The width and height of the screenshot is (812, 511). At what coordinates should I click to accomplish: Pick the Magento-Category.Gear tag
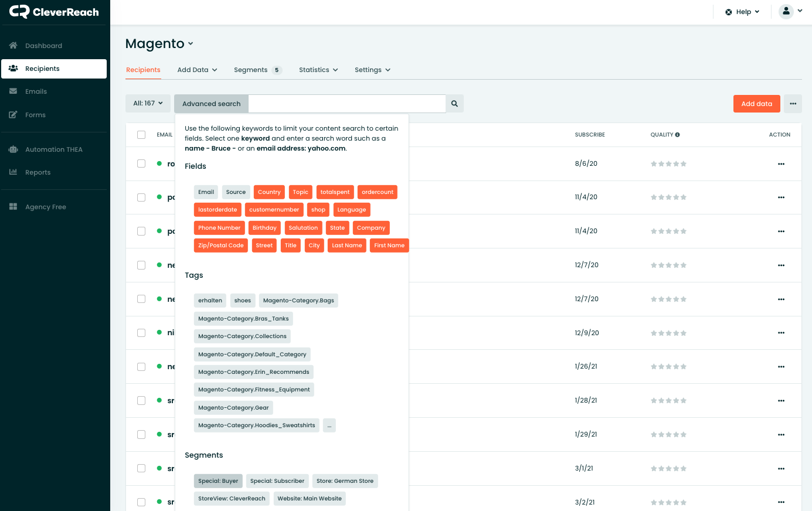[233, 408]
